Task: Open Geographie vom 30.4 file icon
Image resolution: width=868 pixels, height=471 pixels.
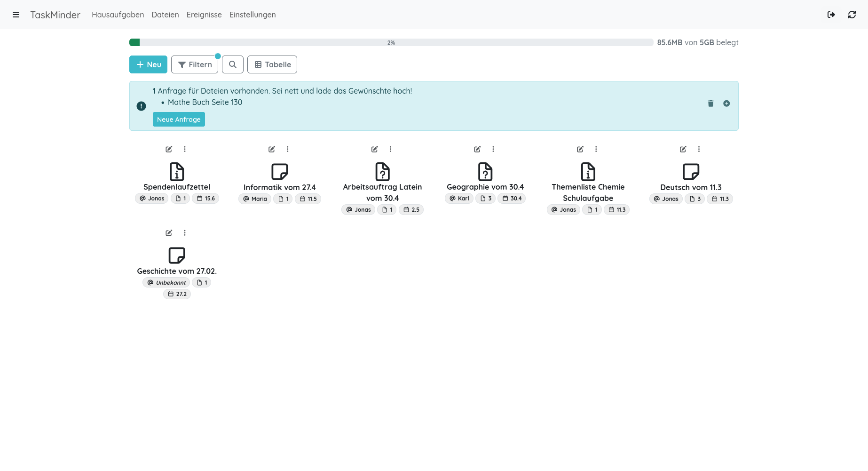Action: (x=485, y=172)
